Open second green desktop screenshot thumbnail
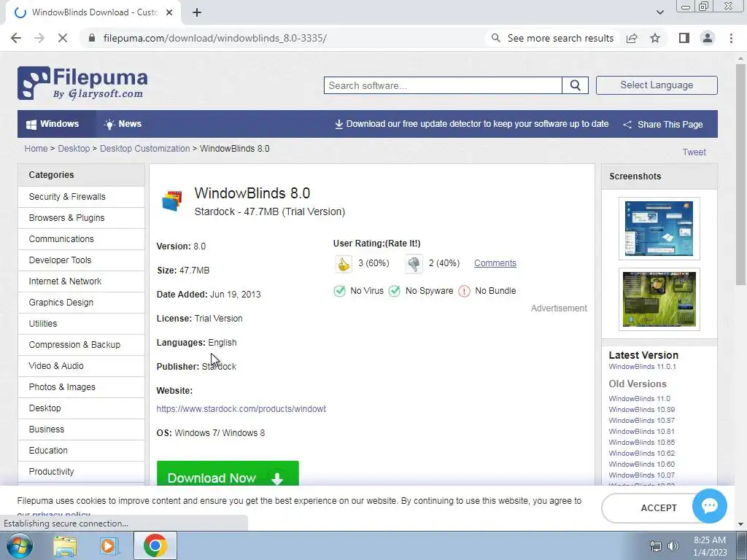The image size is (747, 560). tap(659, 299)
